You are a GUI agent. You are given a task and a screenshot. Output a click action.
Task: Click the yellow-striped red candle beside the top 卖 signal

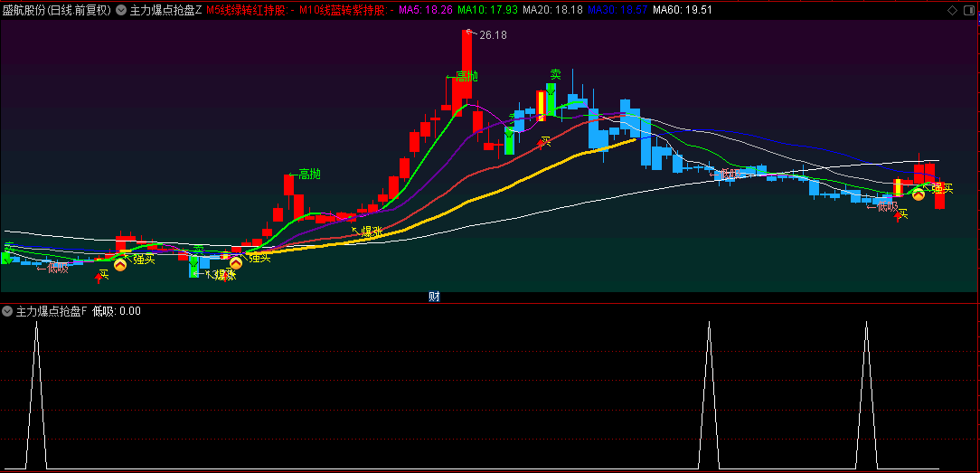tap(541, 106)
